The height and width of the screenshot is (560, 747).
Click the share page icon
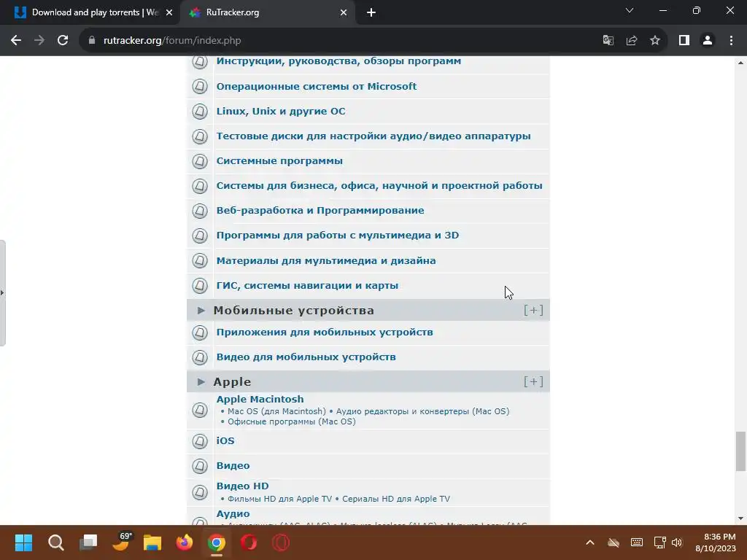[x=632, y=41]
